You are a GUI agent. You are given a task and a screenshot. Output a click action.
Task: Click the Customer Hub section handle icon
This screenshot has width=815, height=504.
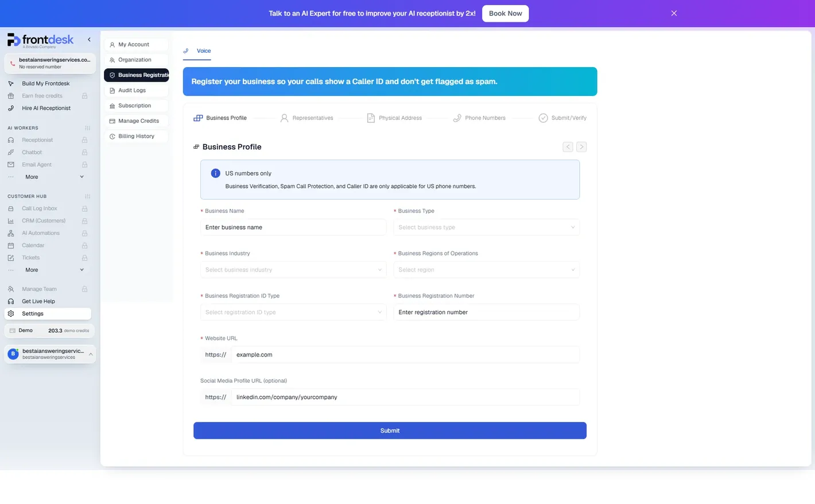(x=87, y=196)
